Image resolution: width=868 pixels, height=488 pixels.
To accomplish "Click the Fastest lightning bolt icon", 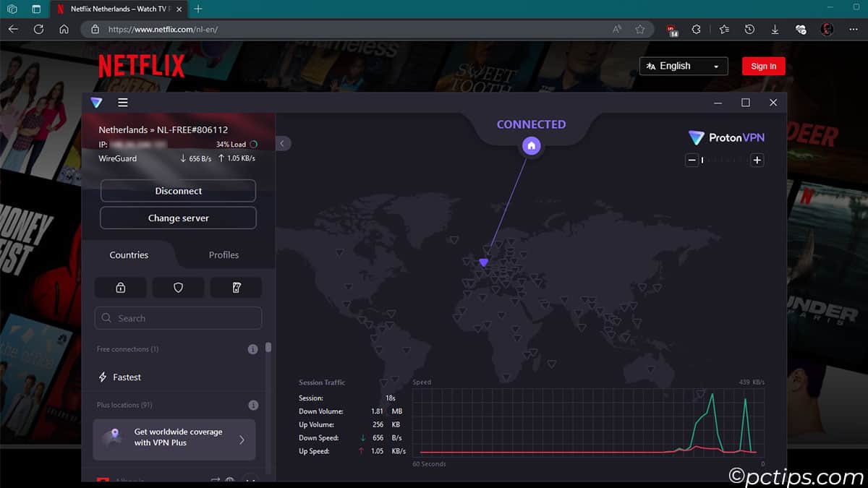I will 103,377.
